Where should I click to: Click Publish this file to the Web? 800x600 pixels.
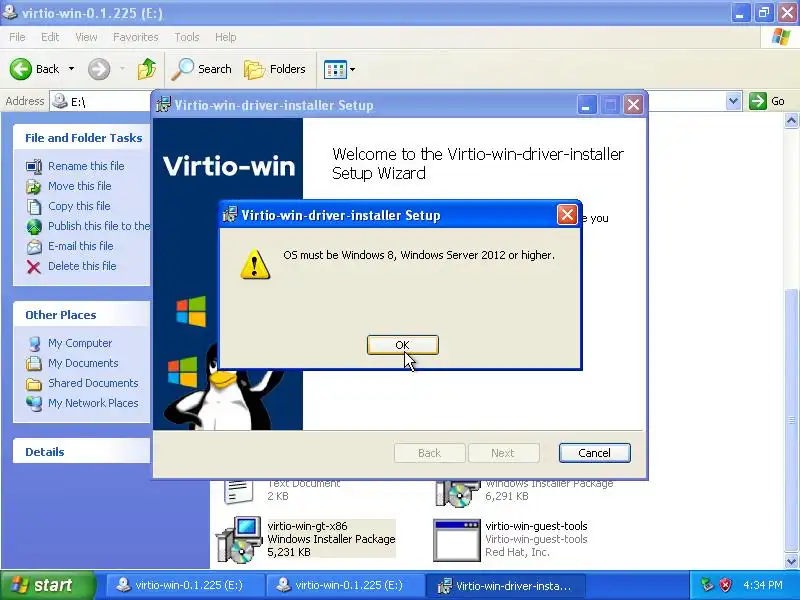(x=99, y=226)
